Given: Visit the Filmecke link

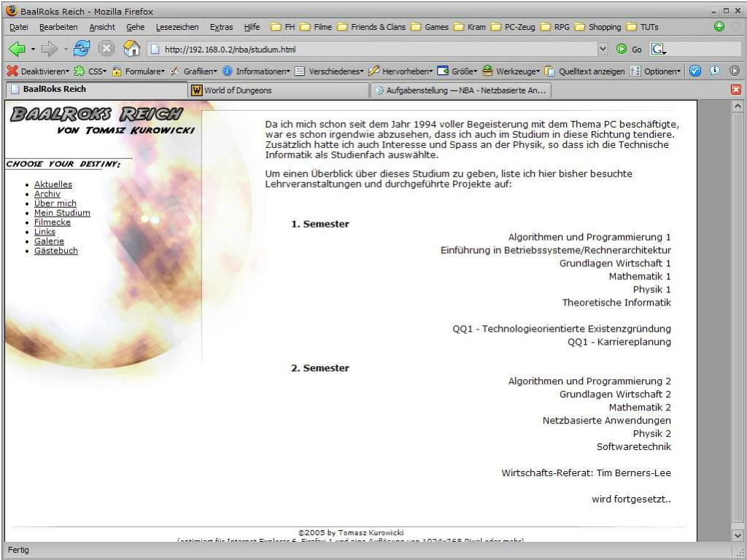Looking at the screenshot, I should (x=53, y=222).
